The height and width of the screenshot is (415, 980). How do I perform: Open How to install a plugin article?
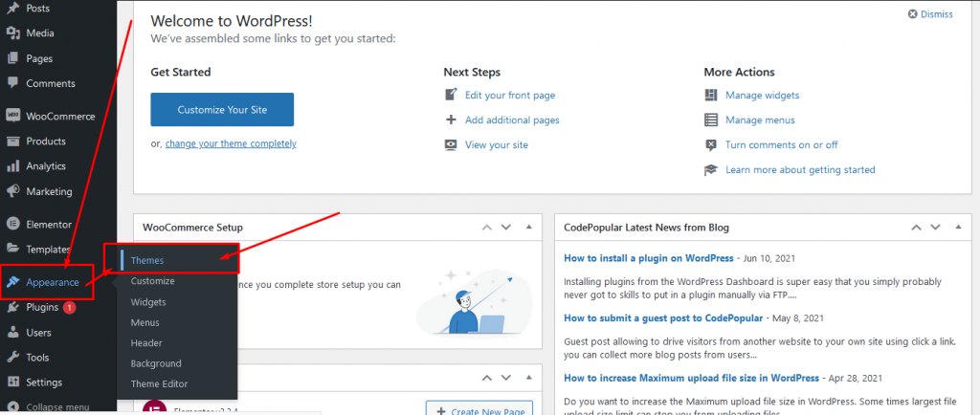point(649,258)
